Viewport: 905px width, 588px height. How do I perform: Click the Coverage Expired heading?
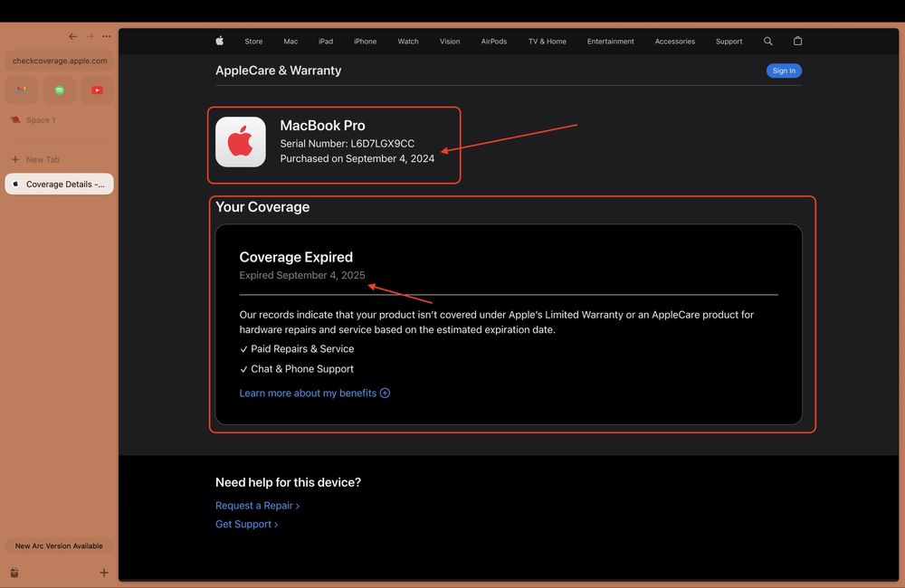click(x=296, y=257)
